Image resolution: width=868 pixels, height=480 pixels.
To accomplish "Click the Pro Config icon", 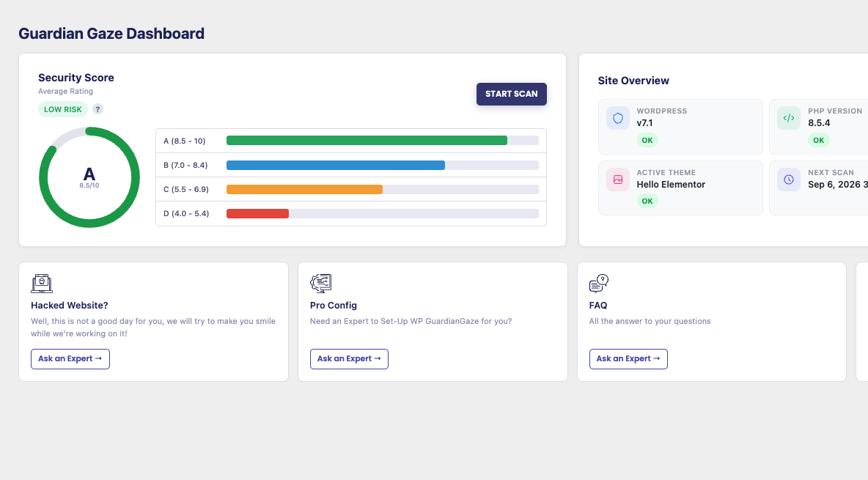I will (320, 283).
